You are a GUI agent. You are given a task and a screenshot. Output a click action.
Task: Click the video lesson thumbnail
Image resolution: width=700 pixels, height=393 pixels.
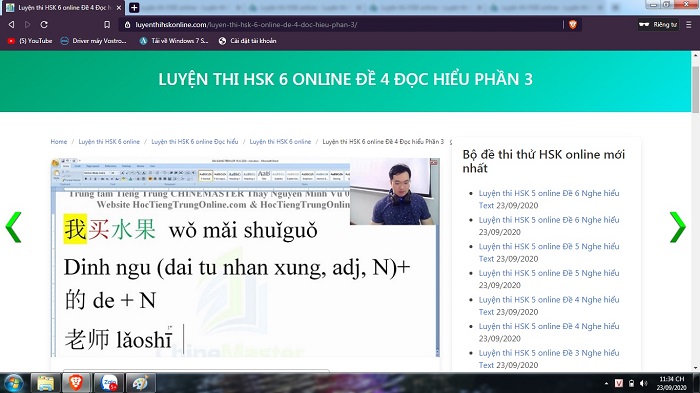[x=245, y=257]
